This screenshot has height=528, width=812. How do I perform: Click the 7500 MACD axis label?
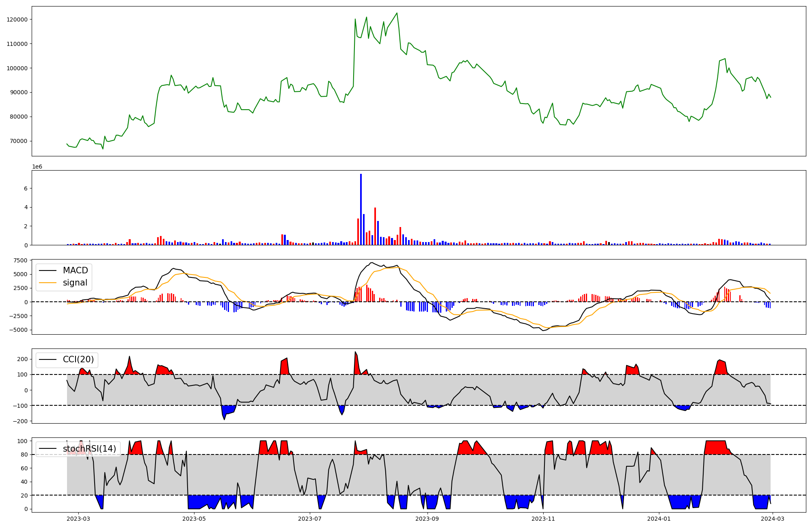click(x=20, y=260)
